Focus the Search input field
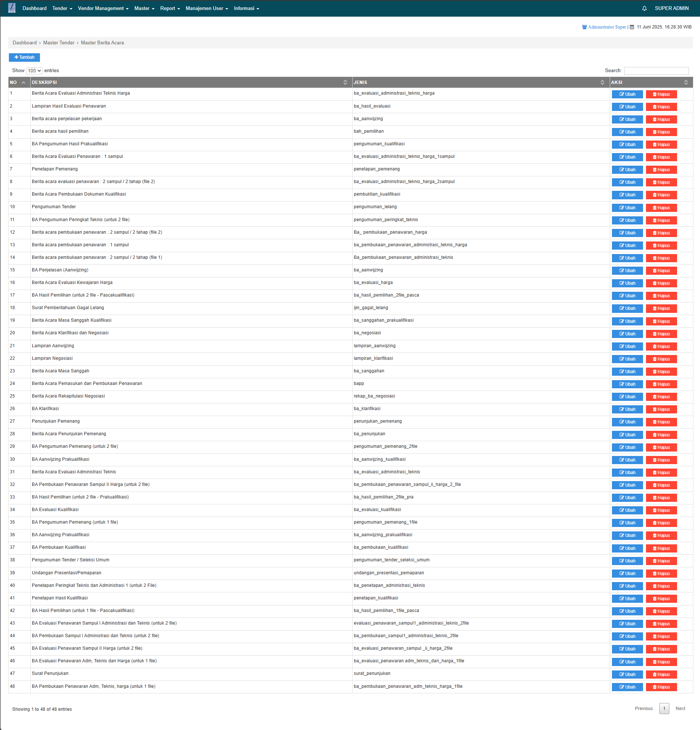The image size is (700, 730). click(656, 71)
